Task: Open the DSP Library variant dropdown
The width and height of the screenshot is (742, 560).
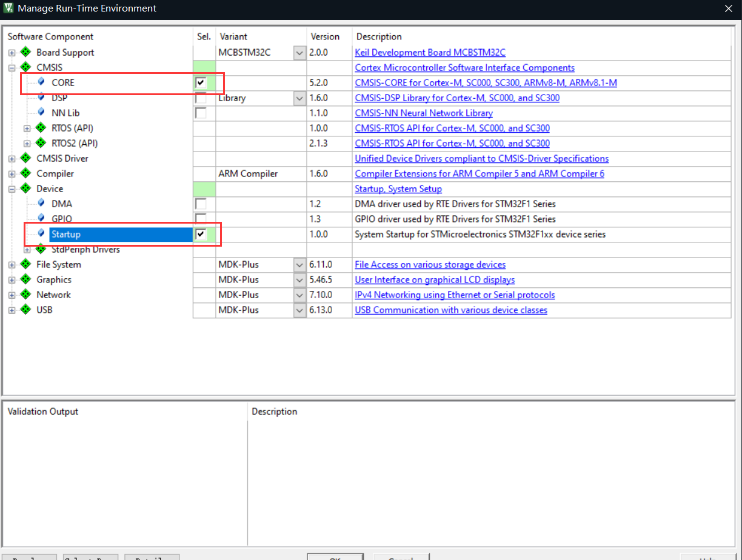Action: click(299, 98)
